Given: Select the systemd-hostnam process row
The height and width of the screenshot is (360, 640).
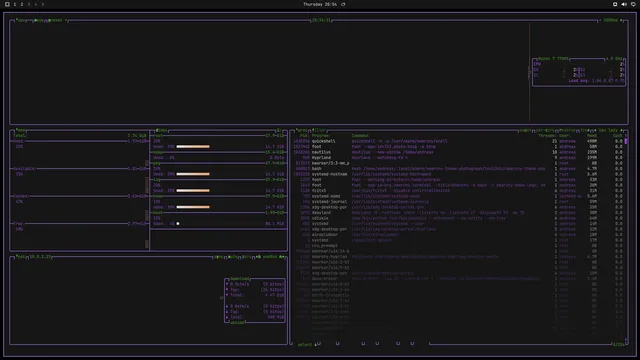Looking at the screenshot, I should [x=457, y=174].
